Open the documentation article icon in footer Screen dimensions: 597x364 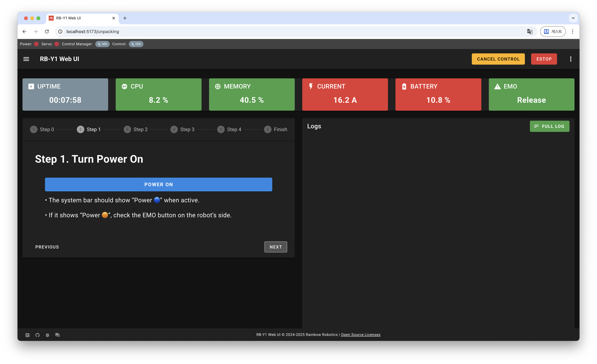click(x=27, y=335)
